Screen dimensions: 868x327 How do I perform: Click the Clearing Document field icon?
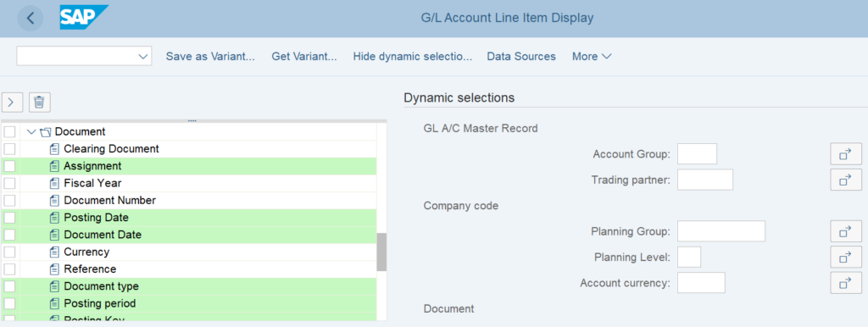[x=54, y=149]
